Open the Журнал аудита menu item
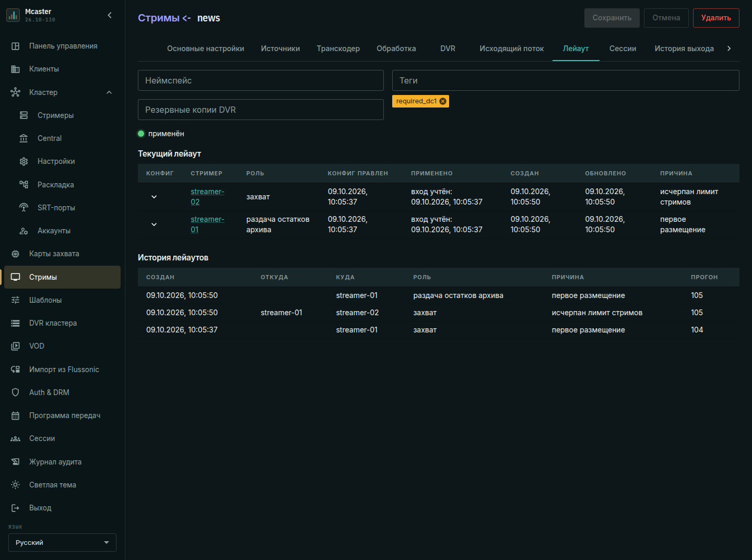The height and width of the screenshot is (560, 752). pyautogui.click(x=62, y=462)
